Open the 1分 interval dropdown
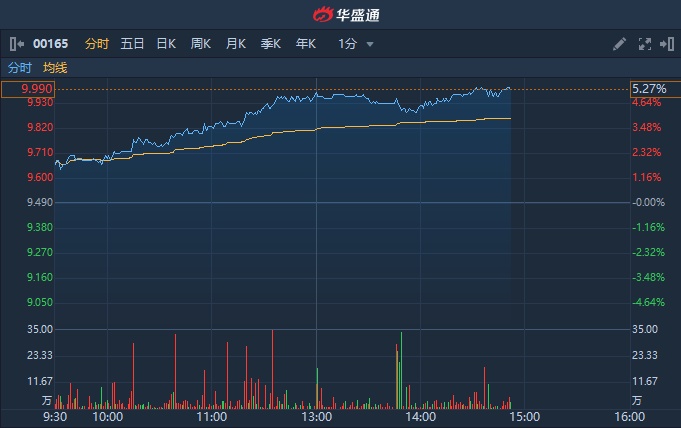681x428 pixels. [x=347, y=44]
